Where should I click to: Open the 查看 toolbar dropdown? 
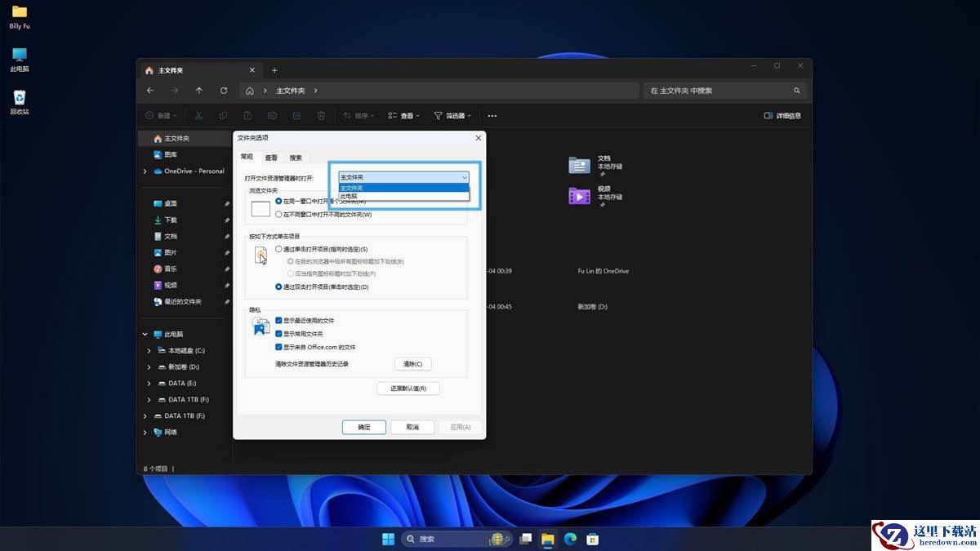point(404,116)
